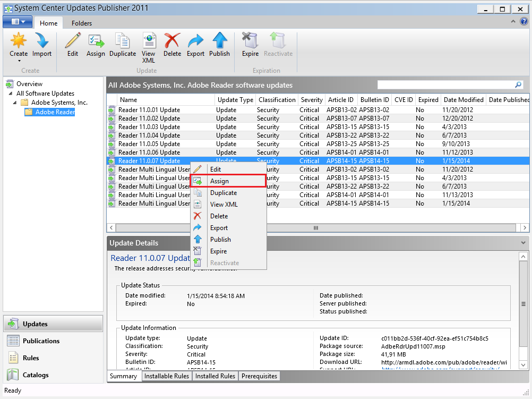Click the Import ribbon button
The width and height of the screenshot is (532, 399).
[x=42, y=45]
